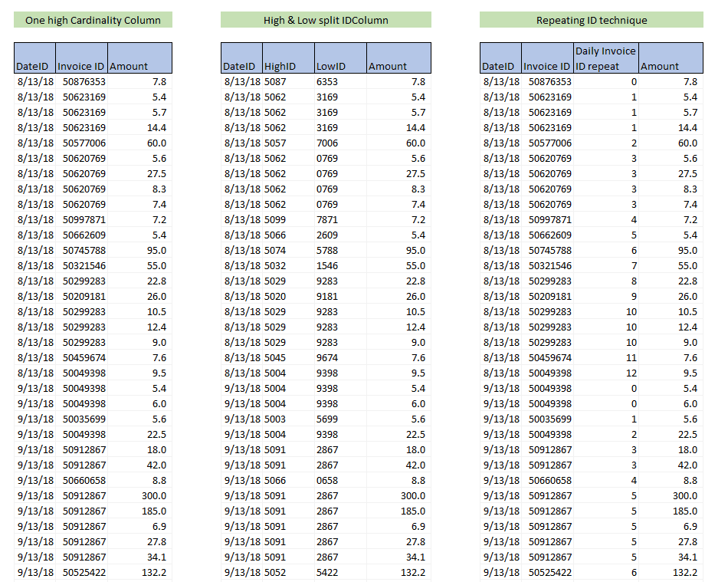728x582 pixels.
Task: Select Amount 14.4 in High & Low split table
Action: pyautogui.click(x=398, y=128)
